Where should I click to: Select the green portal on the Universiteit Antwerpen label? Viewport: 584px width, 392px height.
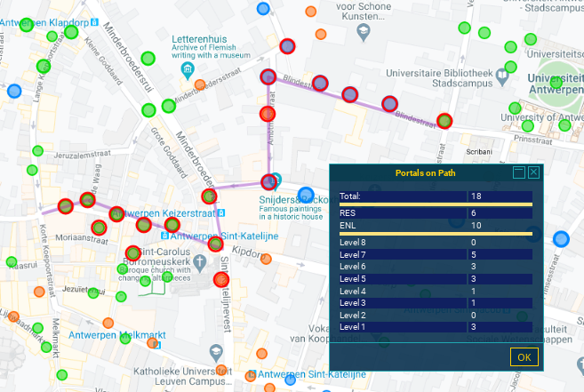point(556,83)
